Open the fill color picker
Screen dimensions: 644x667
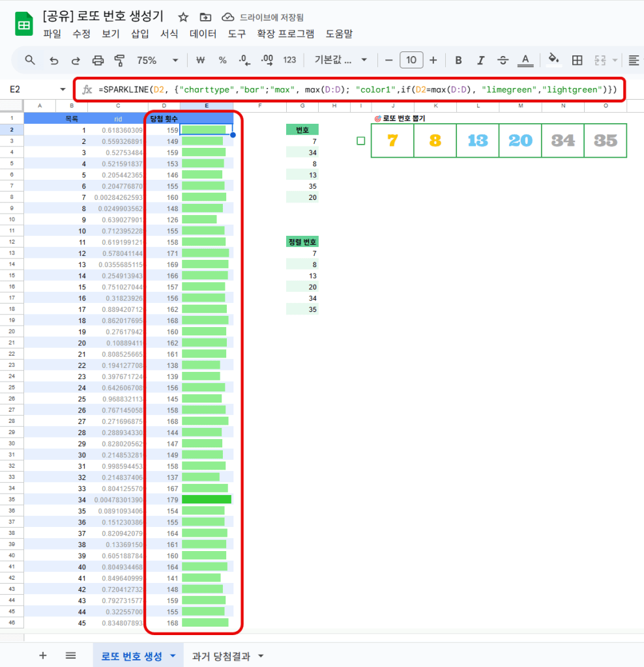pos(553,61)
